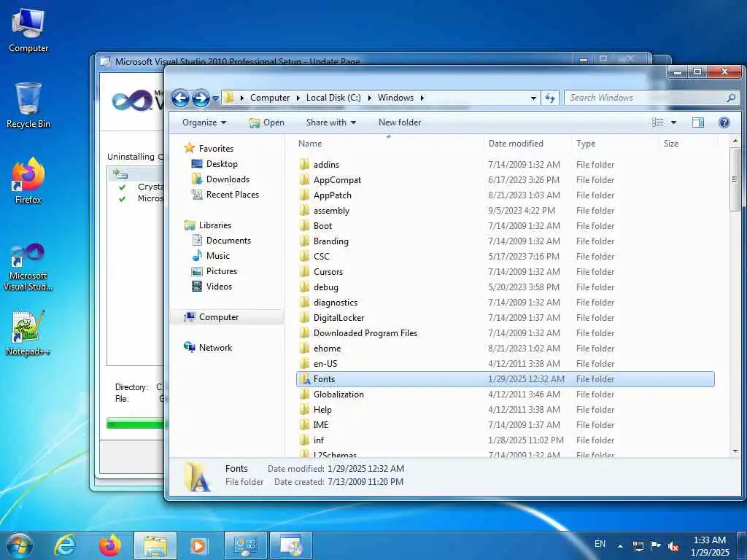Expand arrow after Computer breadcrumb
The image size is (747, 560).
coord(298,98)
